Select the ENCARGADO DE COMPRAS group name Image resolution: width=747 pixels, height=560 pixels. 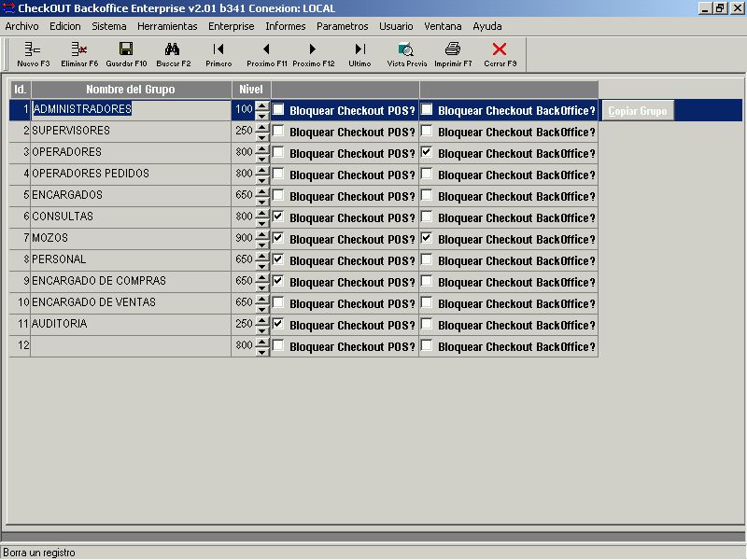(x=131, y=281)
